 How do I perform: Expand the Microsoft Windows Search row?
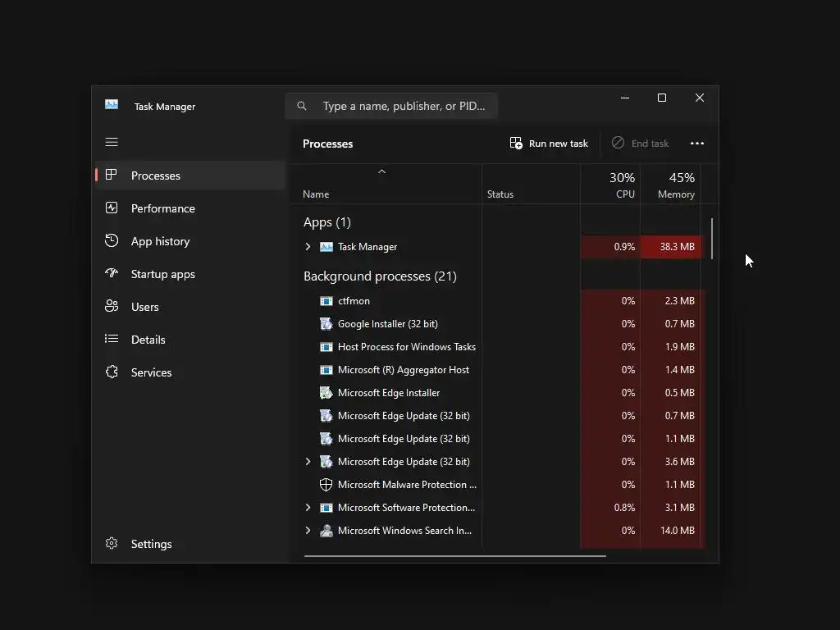tap(308, 531)
